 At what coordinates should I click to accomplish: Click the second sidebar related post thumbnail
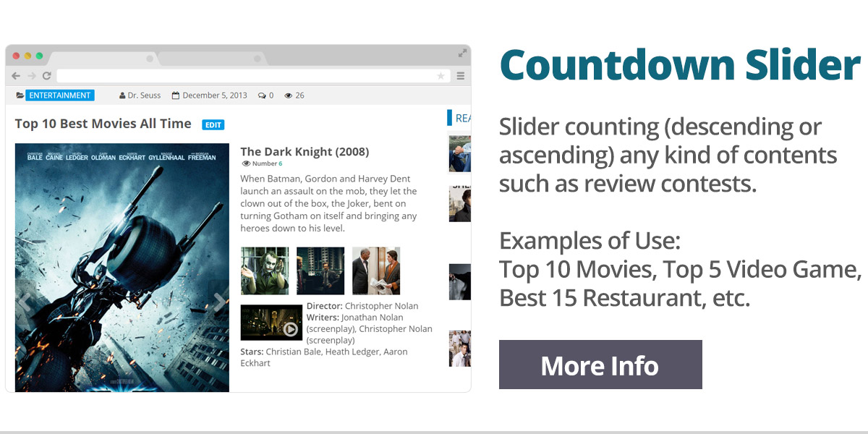point(460,203)
